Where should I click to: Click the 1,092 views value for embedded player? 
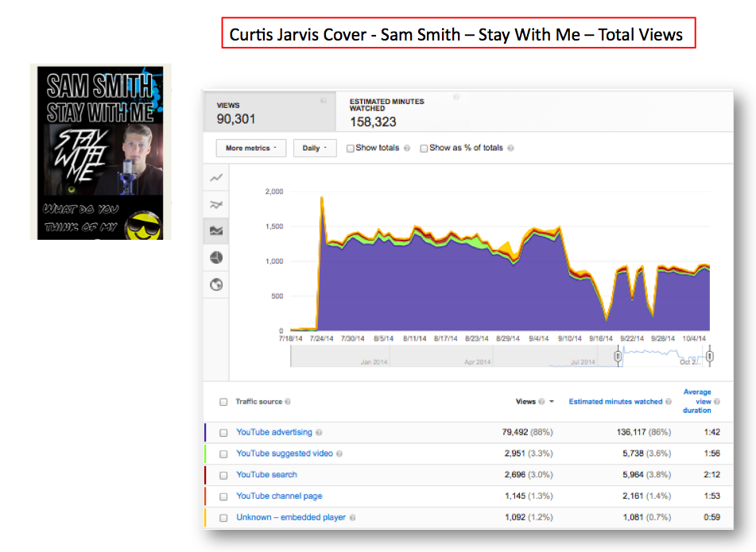click(x=515, y=517)
